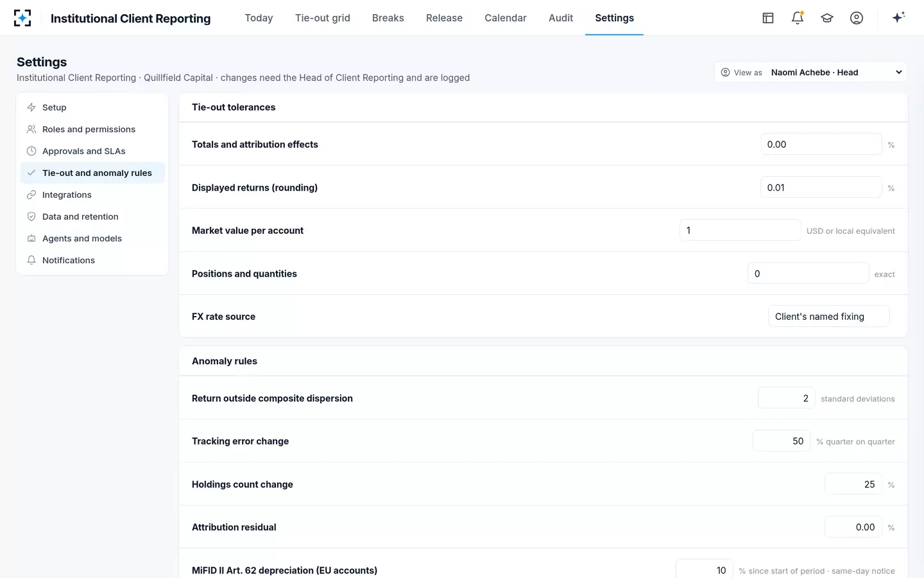
Task: Switch to the Release tab
Action: pyautogui.click(x=444, y=18)
